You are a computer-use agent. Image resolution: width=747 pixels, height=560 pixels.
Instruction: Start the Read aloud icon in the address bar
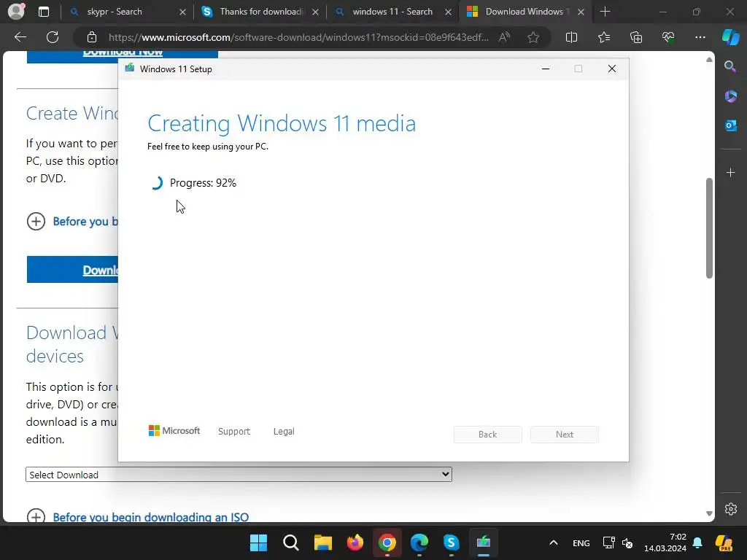coord(504,37)
